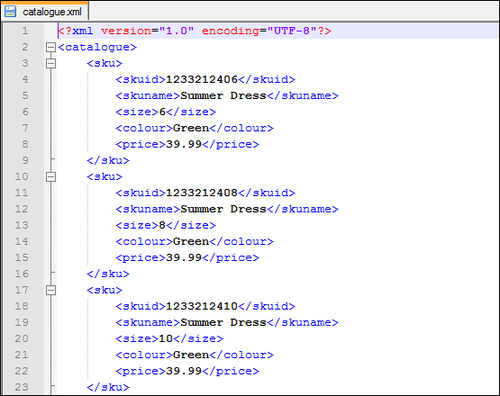Image resolution: width=500 pixels, height=396 pixels.
Task: Click 'Green' colour on line 7
Action: click(191, 128)
